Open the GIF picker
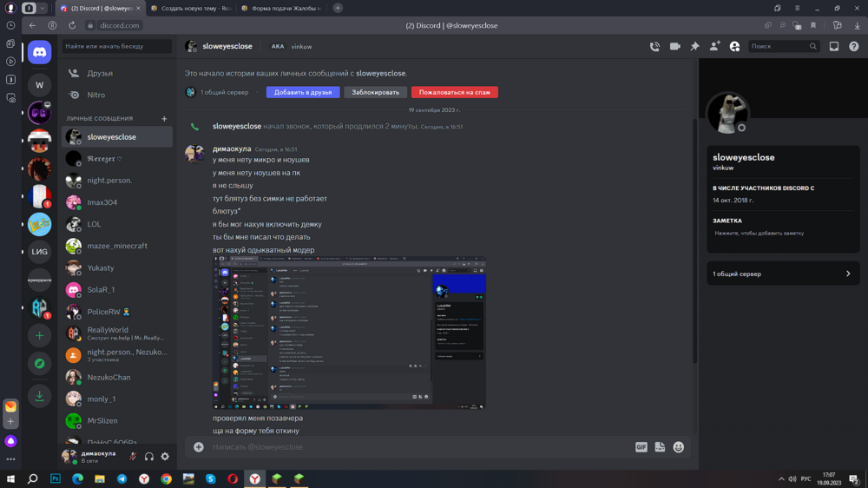Screen dimensions: 868x488 641,447
